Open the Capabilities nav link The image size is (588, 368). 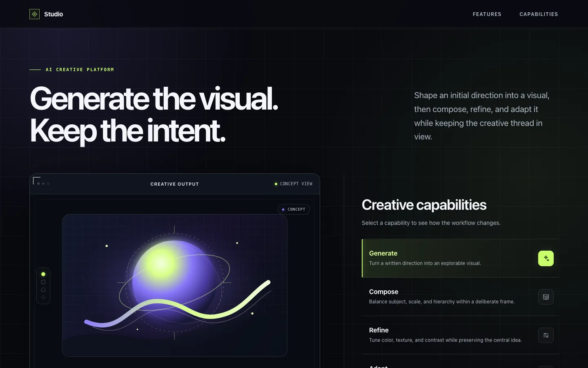(539, 14)
